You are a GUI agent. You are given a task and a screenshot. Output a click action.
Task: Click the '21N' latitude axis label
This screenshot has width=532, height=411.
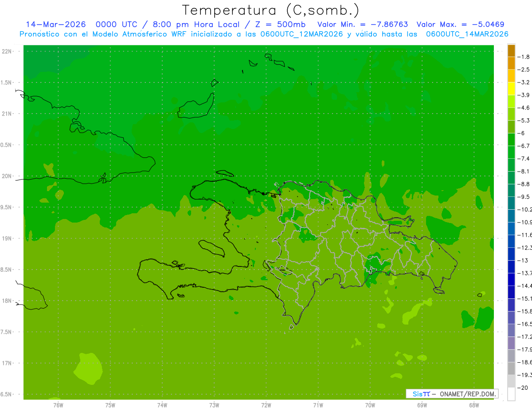[x=8, y=114]
